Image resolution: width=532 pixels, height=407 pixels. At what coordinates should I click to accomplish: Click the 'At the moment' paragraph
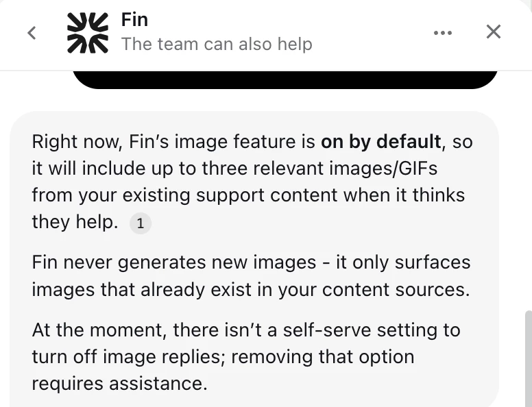[246, 357]
